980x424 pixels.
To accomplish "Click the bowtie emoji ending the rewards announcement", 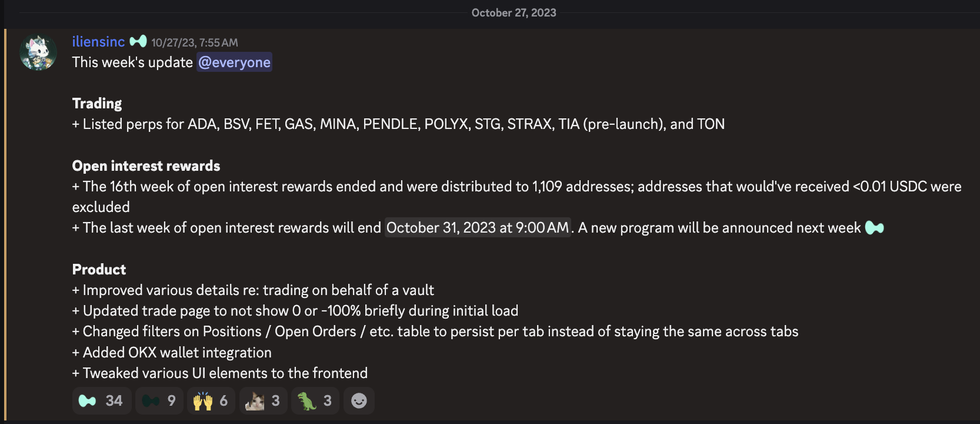I will click(x=874, y=227).
